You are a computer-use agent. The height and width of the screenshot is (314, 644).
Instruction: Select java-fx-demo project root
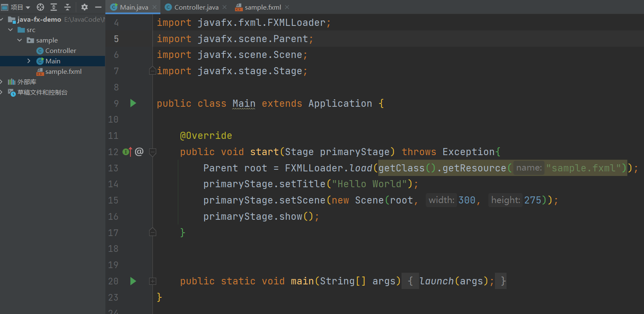39,20
